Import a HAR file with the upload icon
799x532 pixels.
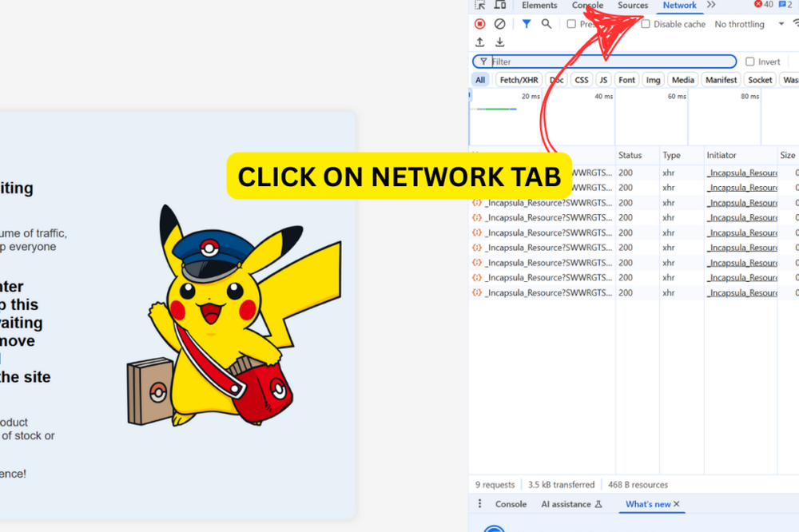[x=479, y=42]
